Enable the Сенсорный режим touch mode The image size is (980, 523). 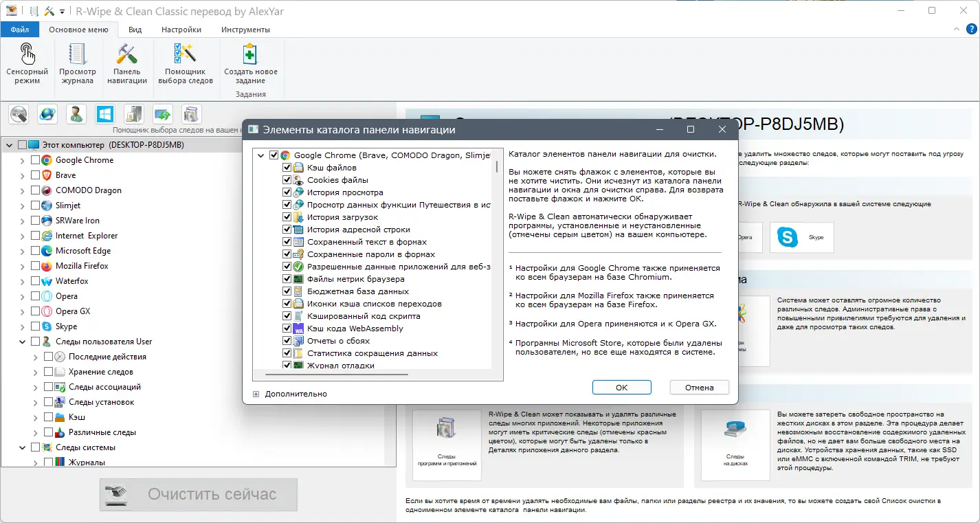(x=27, y=64)
